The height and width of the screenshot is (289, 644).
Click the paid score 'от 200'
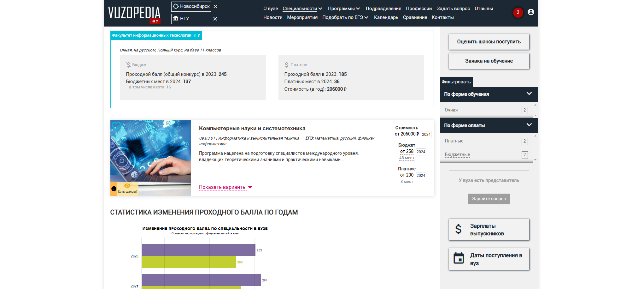407,175
